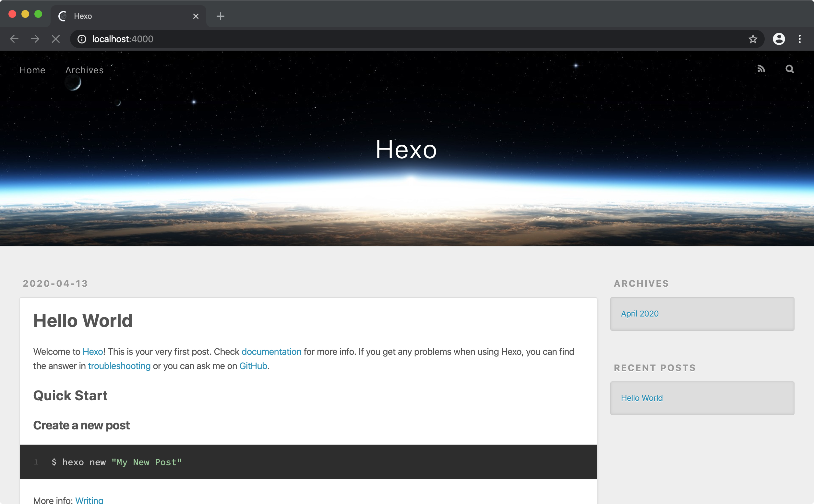
Task: Go to Home in site navigation
Action: click(x=32, y=70)
